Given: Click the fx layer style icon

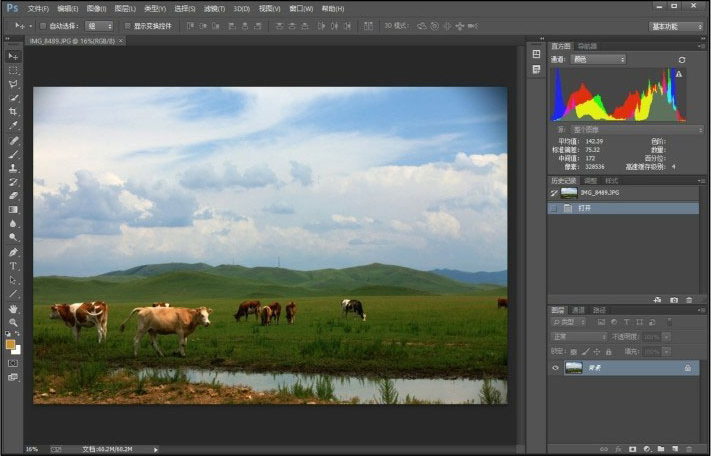Looking at the screenshot, I should coord(619,449).
